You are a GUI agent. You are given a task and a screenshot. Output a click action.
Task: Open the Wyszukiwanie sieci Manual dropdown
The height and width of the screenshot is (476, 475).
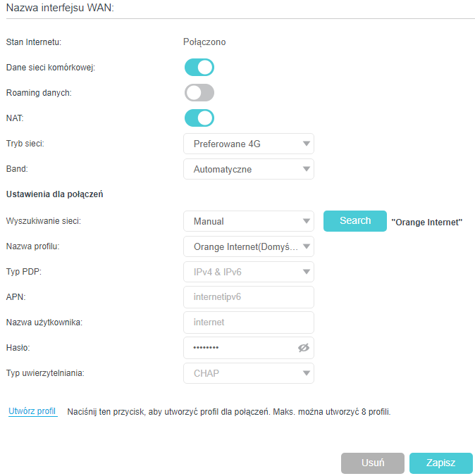tap(248, 221)
